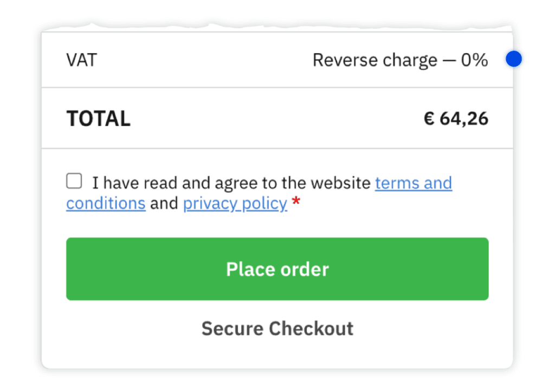Screen dimensions: 555x392
Task: Click the TOTAL summary row
Action: pos(277,118)
